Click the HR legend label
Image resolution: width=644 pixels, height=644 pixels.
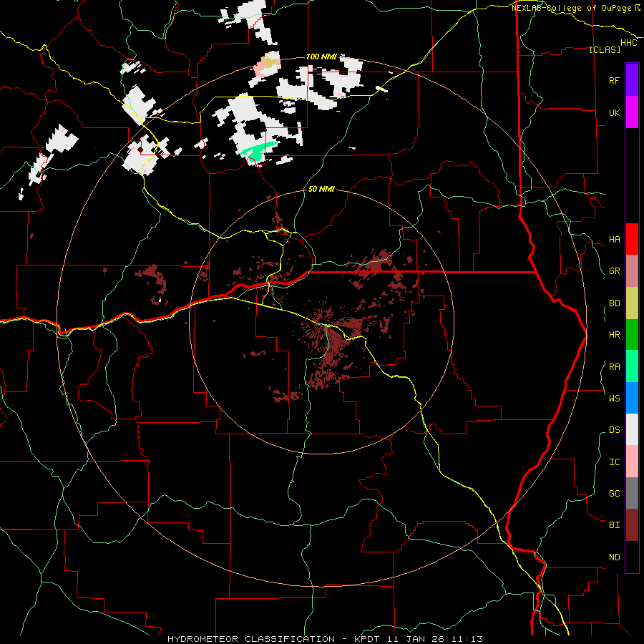click(614, 335)
